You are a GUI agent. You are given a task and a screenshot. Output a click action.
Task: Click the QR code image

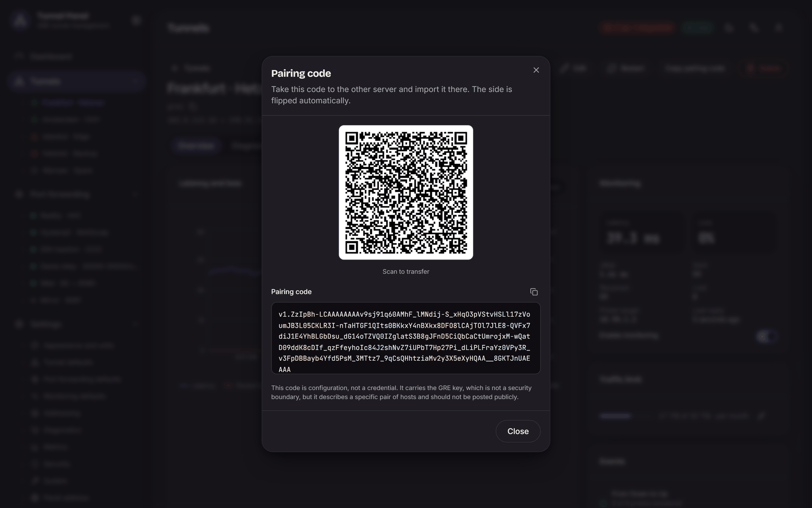[x=406, y=192]
